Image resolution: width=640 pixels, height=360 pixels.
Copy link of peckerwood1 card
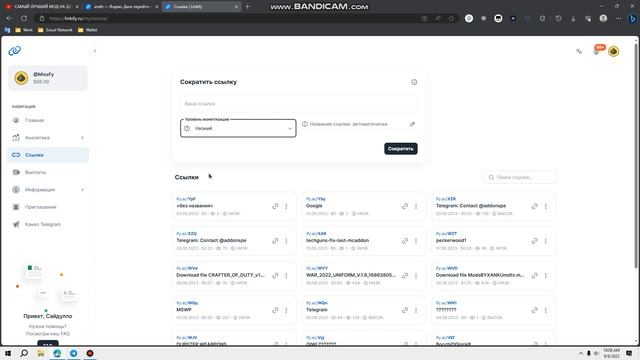pyautogui.click(x=535, y=241)
